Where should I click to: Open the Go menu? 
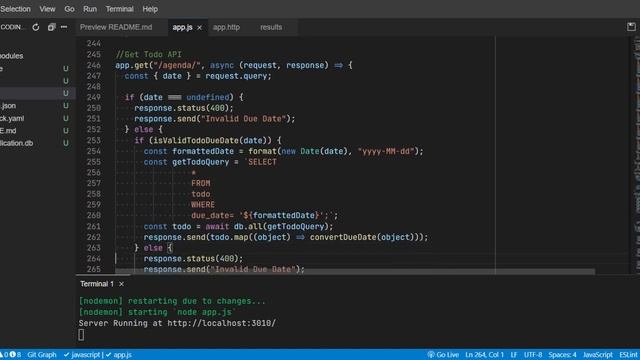(x=69, y=9)
